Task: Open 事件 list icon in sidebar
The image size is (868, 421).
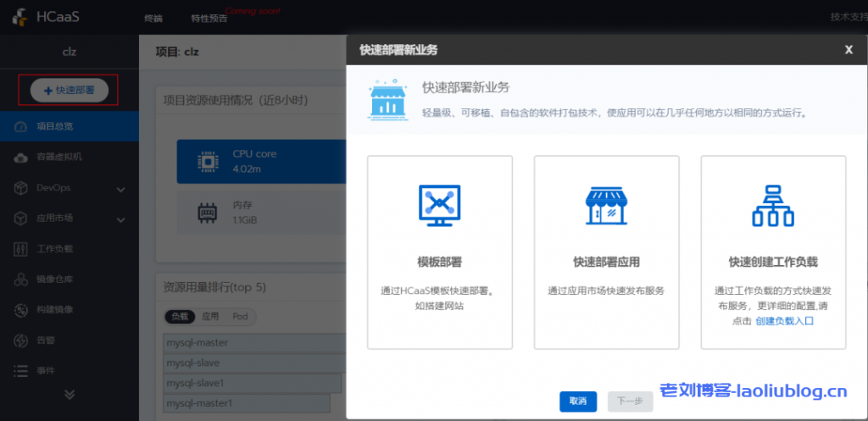Action: pos(21,371)
